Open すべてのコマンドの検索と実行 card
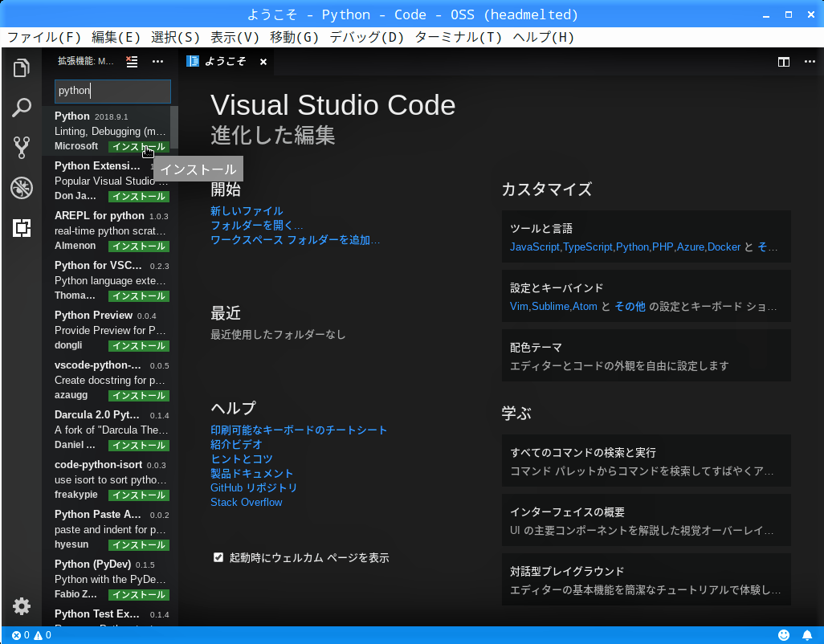Screen dimensions: 824x644 [646, 461]
